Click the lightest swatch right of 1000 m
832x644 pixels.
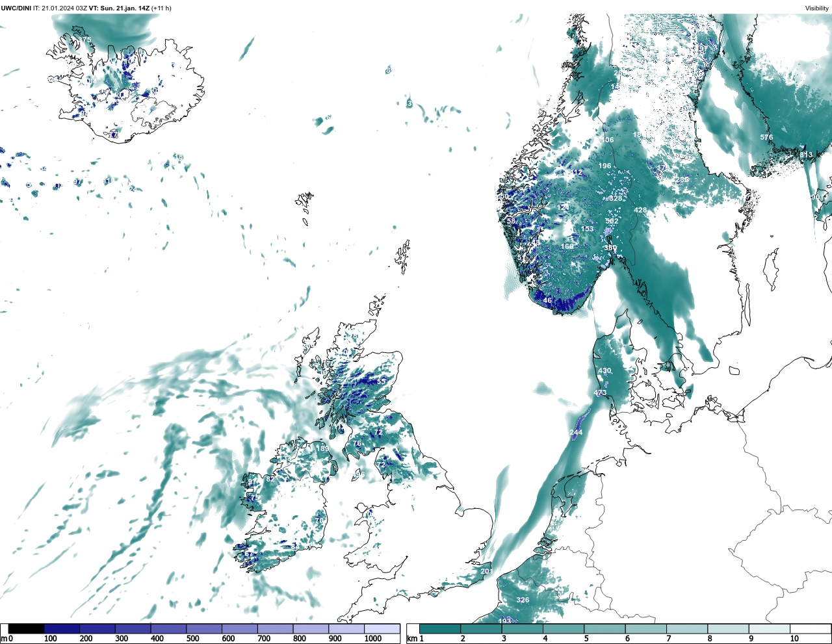point(382,628)
